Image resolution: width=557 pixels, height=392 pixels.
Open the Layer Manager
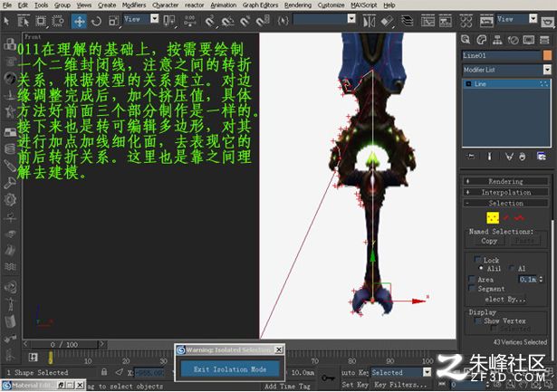tap(407, 21)
